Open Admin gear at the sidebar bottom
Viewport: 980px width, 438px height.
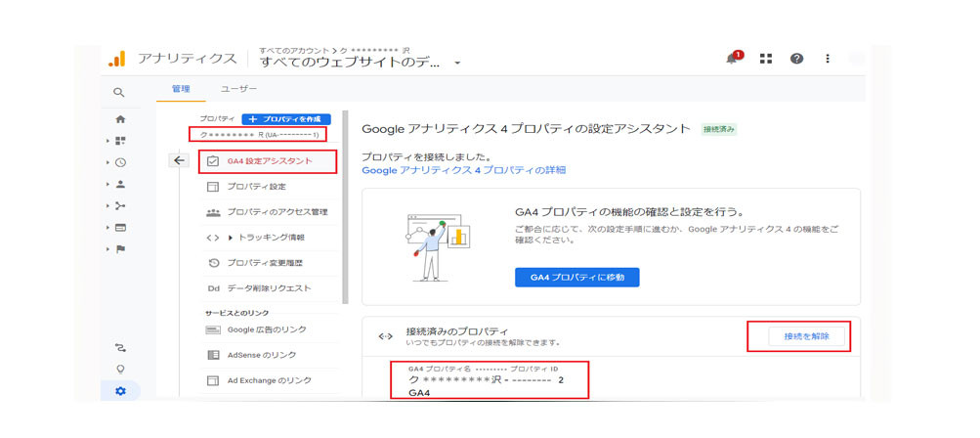(x=120, y=391)
